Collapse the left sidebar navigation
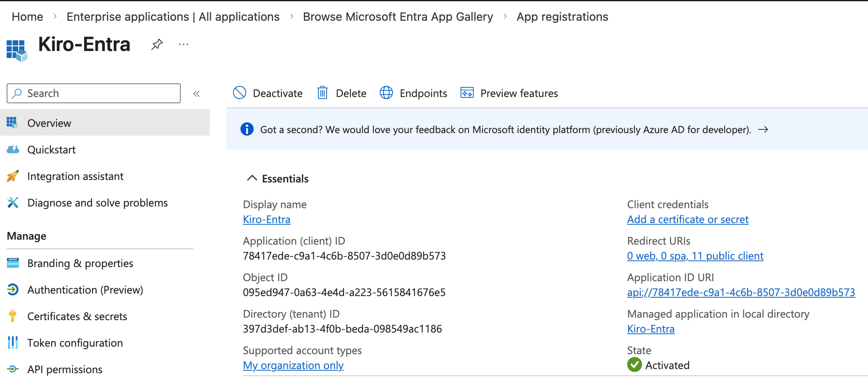This screenshot has width=868, height=379. (196, 94)
